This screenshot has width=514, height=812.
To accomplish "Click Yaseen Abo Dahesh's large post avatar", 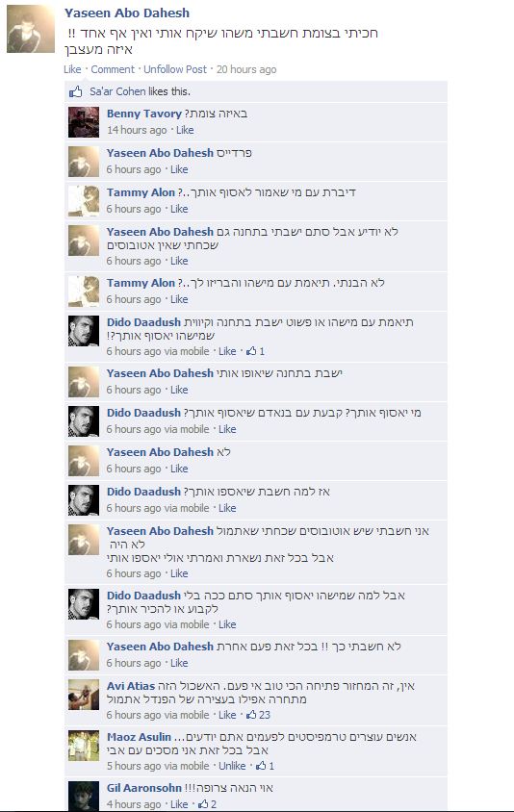I will point(31,29).
